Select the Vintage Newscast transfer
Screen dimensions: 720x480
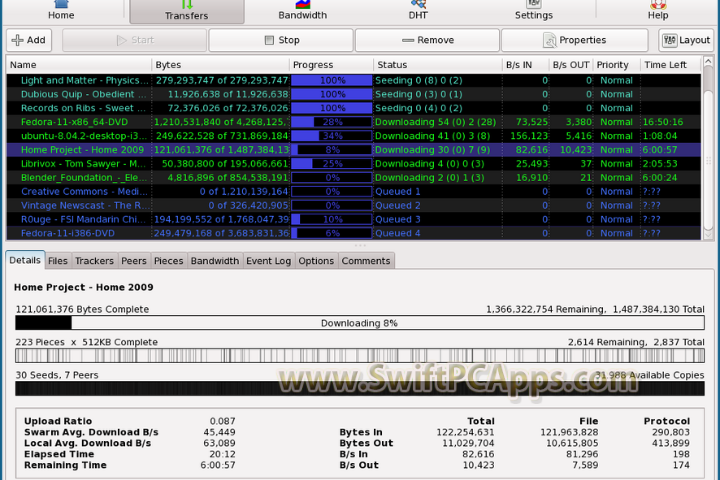click(354, 205)
